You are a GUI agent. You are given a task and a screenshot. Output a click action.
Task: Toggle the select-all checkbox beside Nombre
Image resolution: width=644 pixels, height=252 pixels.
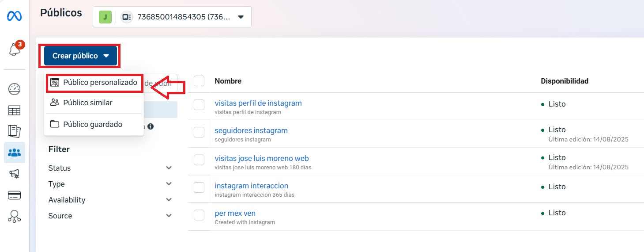tap(199, 81)
